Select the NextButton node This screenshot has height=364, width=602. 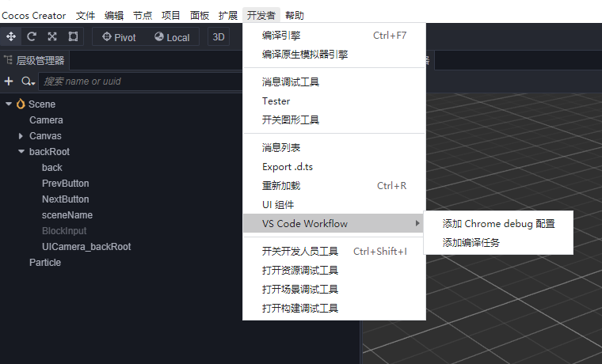[65, 199]
